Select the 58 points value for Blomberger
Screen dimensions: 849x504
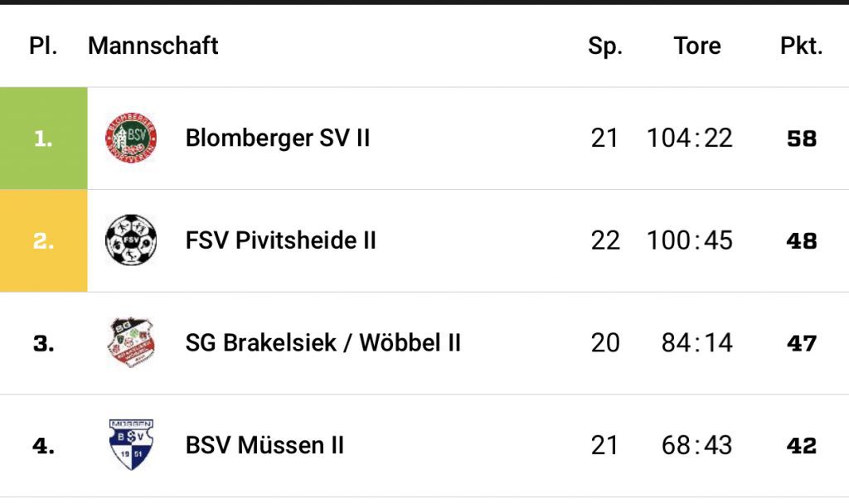802,139
